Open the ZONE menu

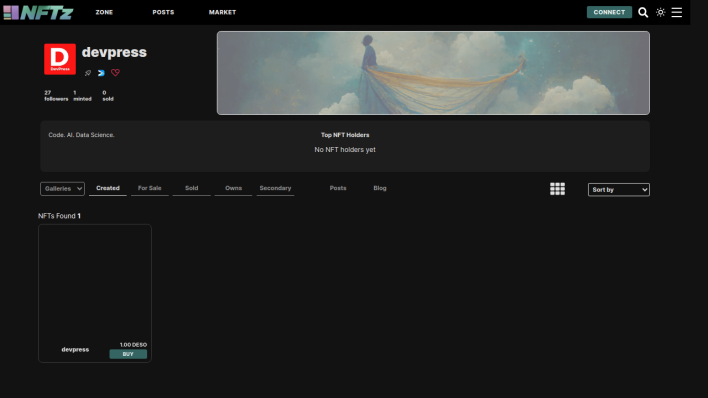[x=104, y=12]
